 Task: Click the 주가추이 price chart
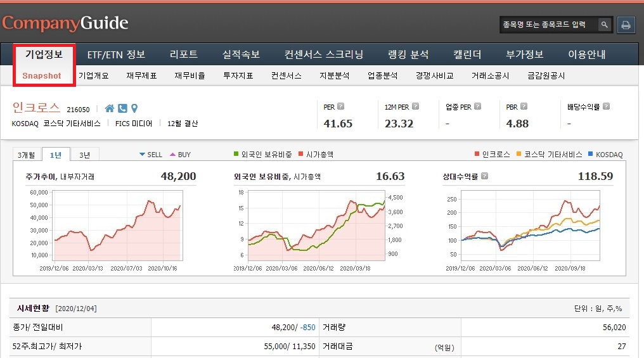(x=117, y=226)
